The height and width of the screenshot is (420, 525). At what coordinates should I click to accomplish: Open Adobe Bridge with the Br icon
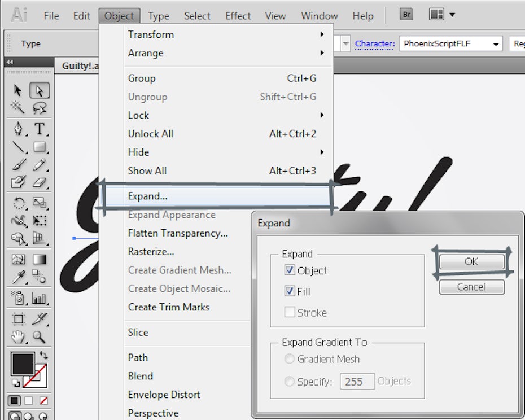coord(406,15)
